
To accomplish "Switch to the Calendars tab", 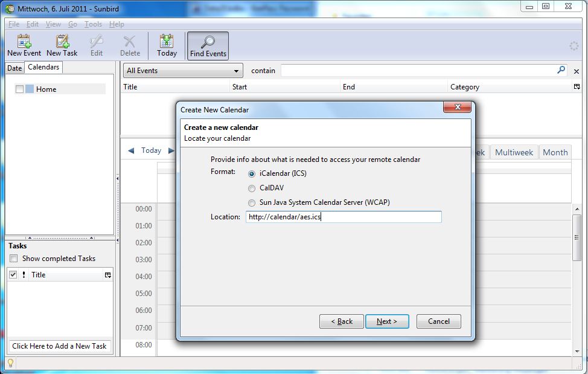I will point(43,67).
